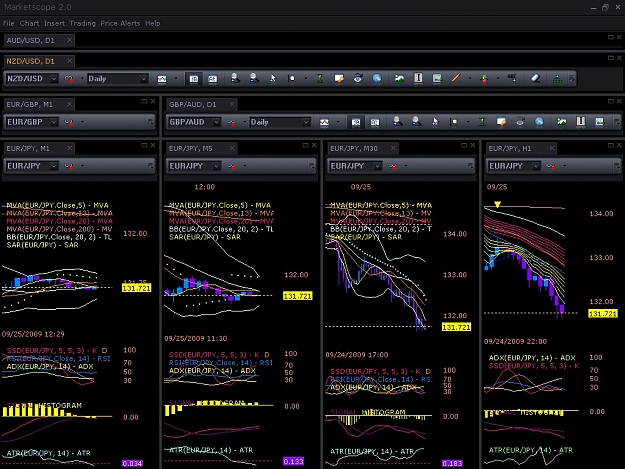Click the purple 0.133 ATR value in M5 chart
This screenshot has width=625, height=469.
293,461
